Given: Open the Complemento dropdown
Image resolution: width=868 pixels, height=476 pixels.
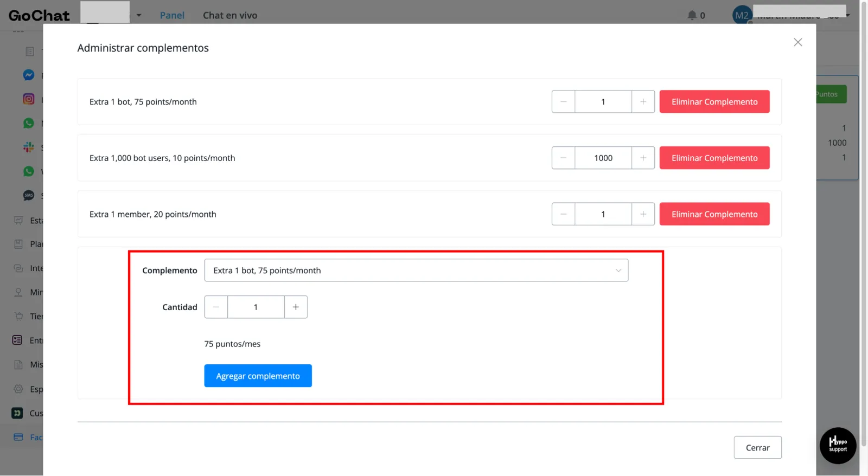Looking at the screenshot, I should (x=416, y=271).
